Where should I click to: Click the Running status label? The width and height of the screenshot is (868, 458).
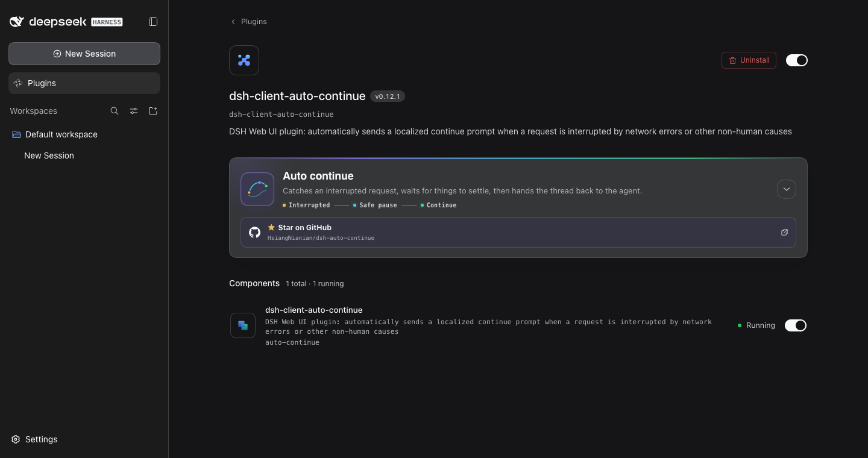761,325
